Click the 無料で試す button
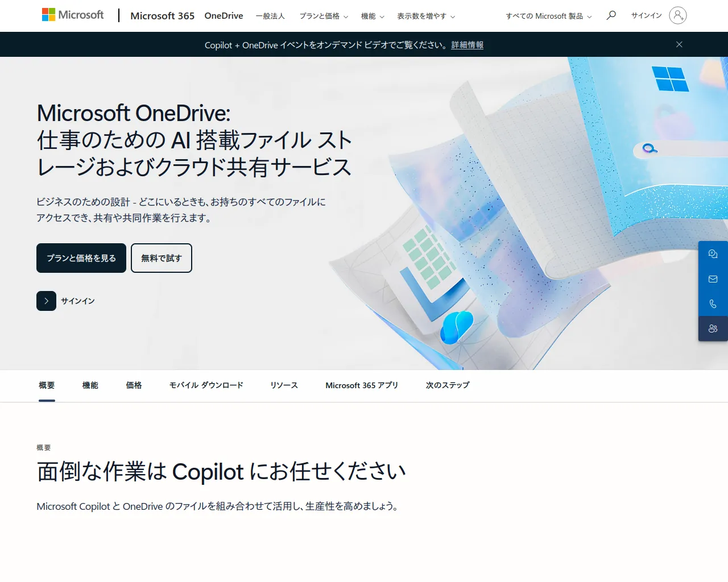This screenshot has height=582, width=728. pos(162,258)
